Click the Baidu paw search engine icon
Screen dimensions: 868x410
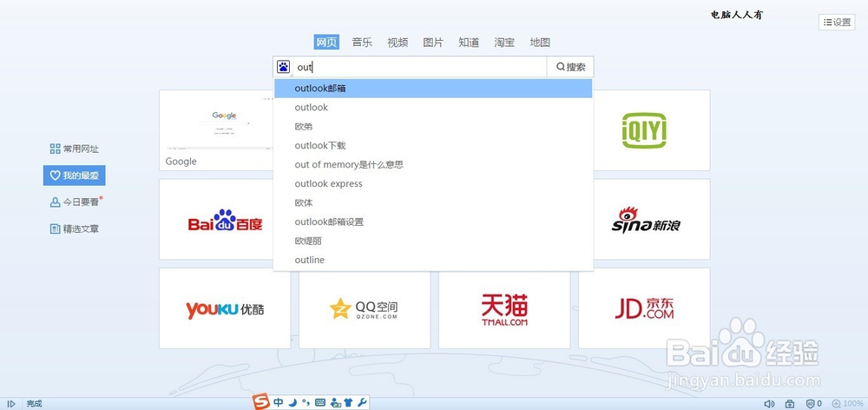coord(284,67)
